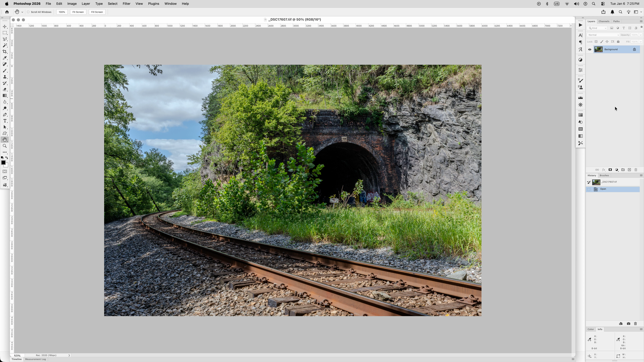Select the Magic Wand tool

pos(5,45)
